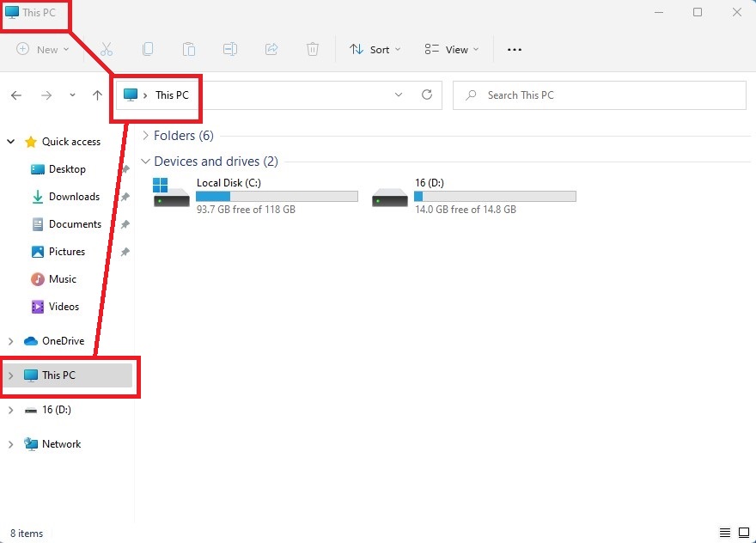
Task: Click This PC text in address bar
Action: (x=172, y=95)
